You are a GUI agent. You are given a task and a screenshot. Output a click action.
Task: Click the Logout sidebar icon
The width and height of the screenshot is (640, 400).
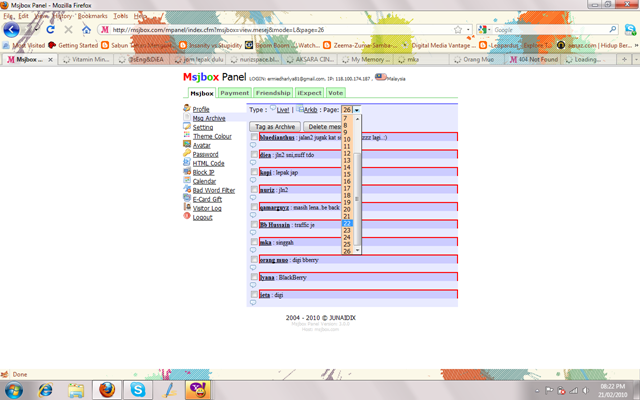pyautogui.click(x=187, y=216)
